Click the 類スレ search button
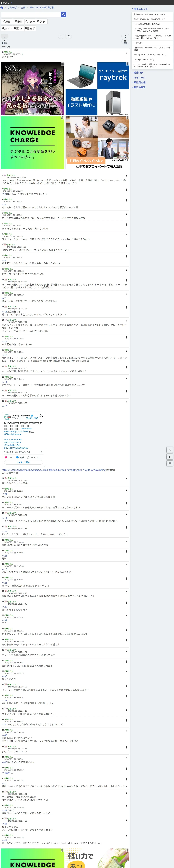174x868 pixels. [18, 28]
